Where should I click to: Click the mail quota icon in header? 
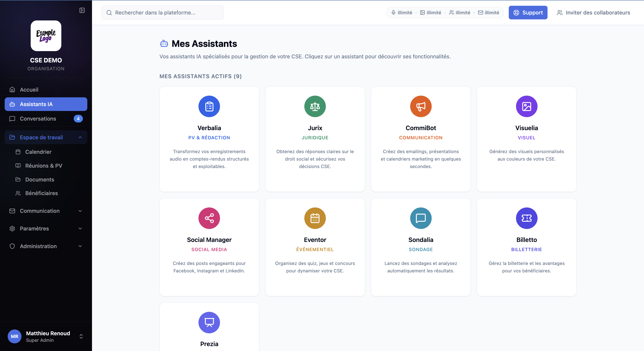point(480,13)
